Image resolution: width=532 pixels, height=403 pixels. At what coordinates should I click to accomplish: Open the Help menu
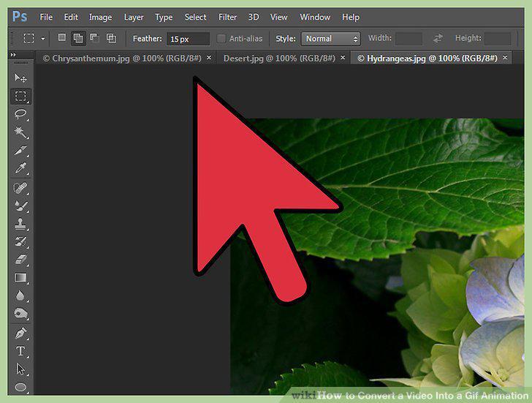tap(351, 17)
